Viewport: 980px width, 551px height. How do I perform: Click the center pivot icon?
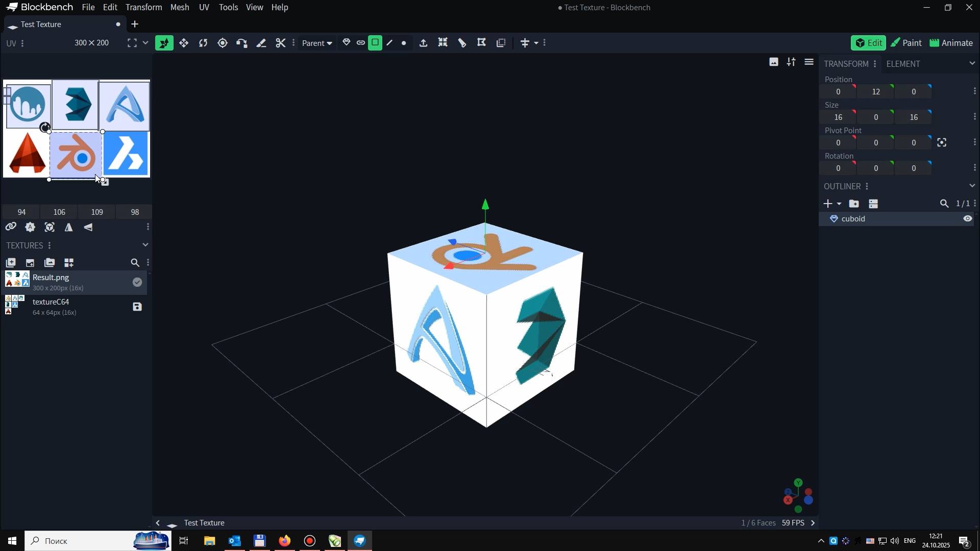[942, 143]
